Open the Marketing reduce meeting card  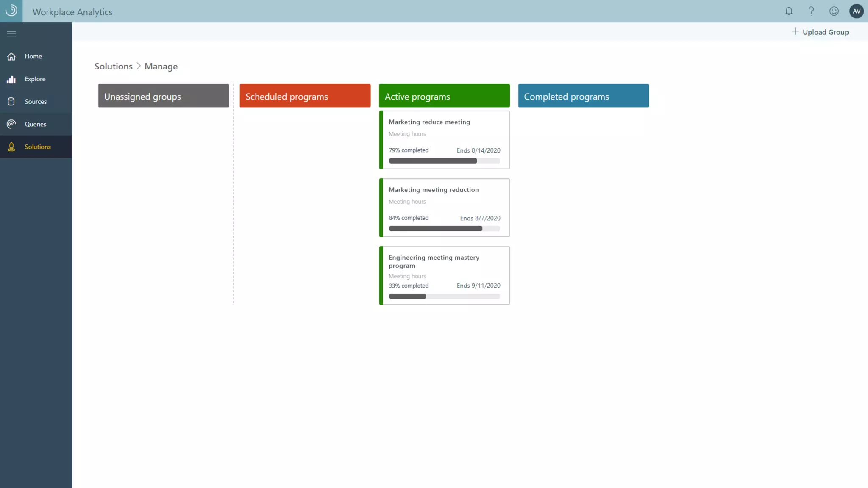[x=444, y=140]
